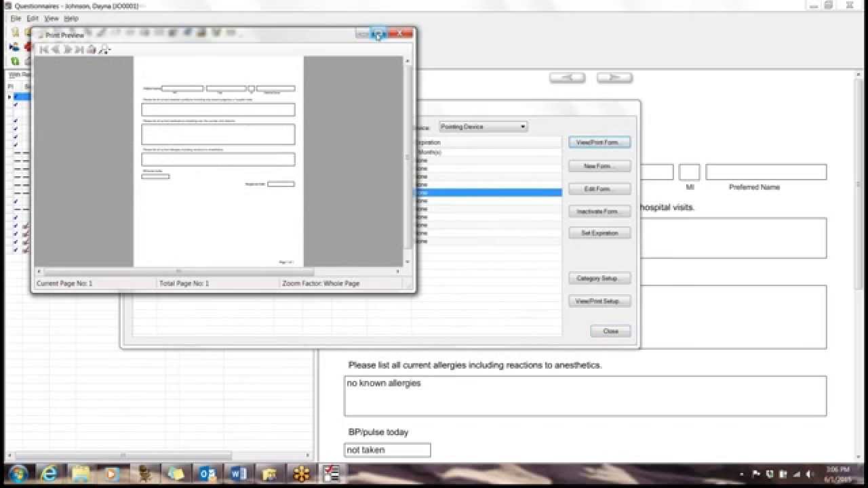Viewport: 868px width, 488px height.
Task: Click the Preferred Name input field
Action: [766, 172]
